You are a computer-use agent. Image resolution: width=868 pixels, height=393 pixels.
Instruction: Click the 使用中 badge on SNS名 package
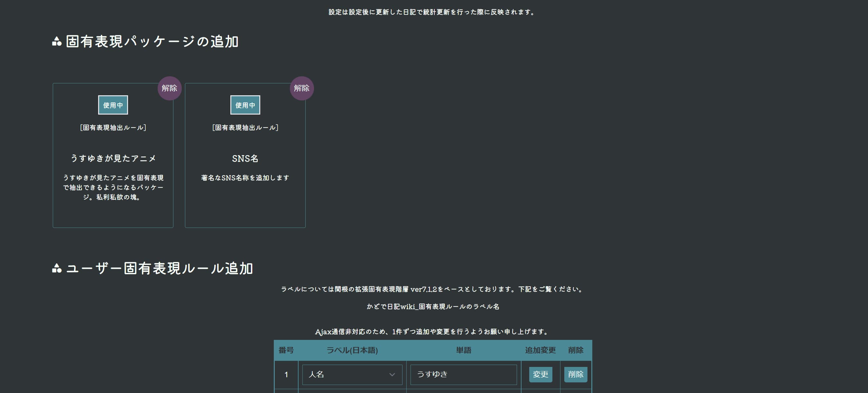[x=245, y=105]
